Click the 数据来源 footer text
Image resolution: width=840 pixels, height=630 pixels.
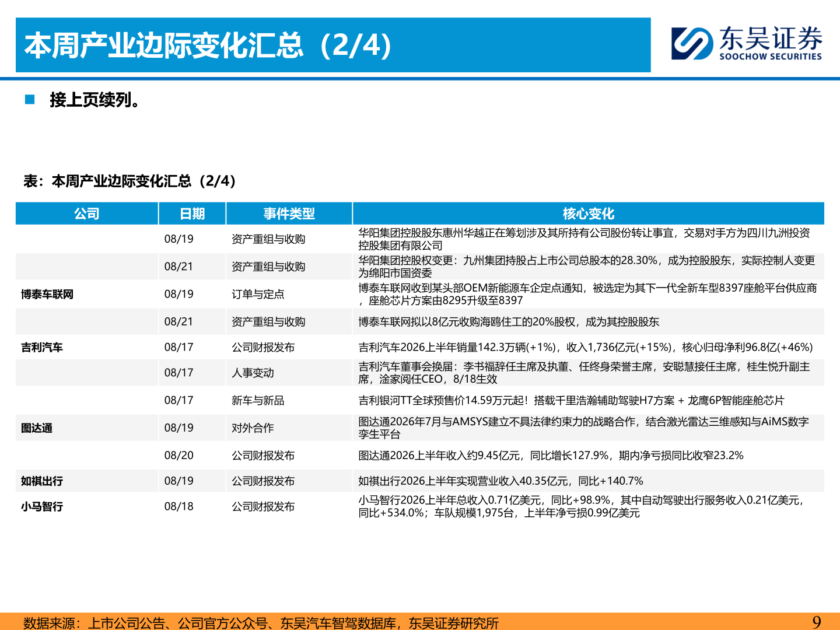pos(261,623)
